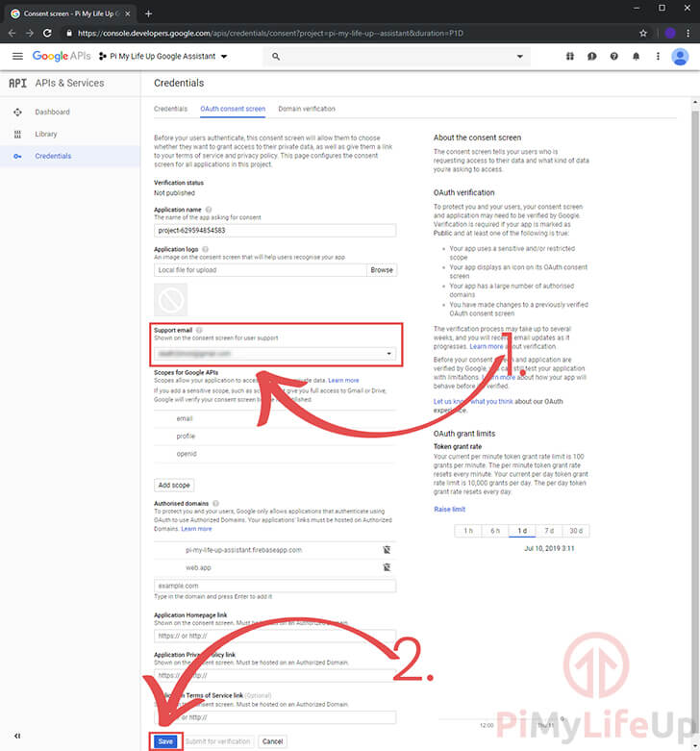Go back with browser back arrow
This screenshot has width=700, height=751.
12,33
